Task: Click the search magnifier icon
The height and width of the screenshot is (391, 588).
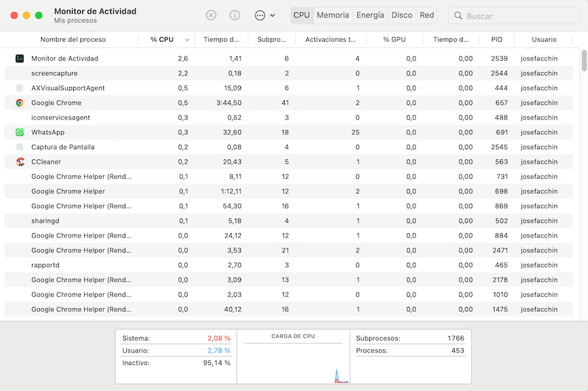Action: (x=458, y=16)
